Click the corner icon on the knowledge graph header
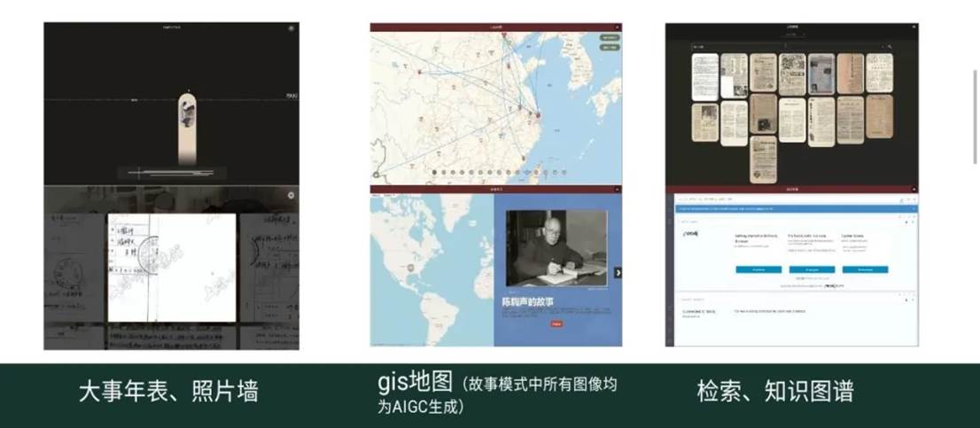980x428 pixels. 914,189
